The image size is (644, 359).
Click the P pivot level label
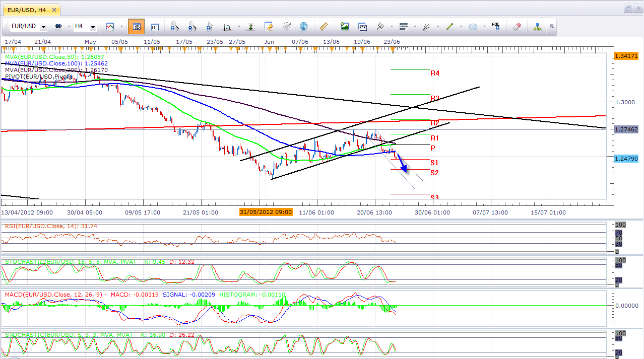pyautogui.click(x=432, y=148)
